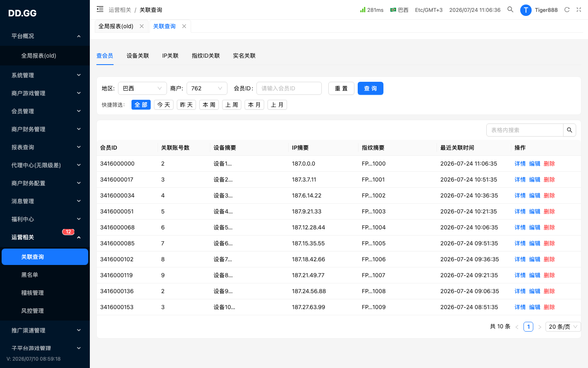Switch to the 查会员 tab

[105, 56]
